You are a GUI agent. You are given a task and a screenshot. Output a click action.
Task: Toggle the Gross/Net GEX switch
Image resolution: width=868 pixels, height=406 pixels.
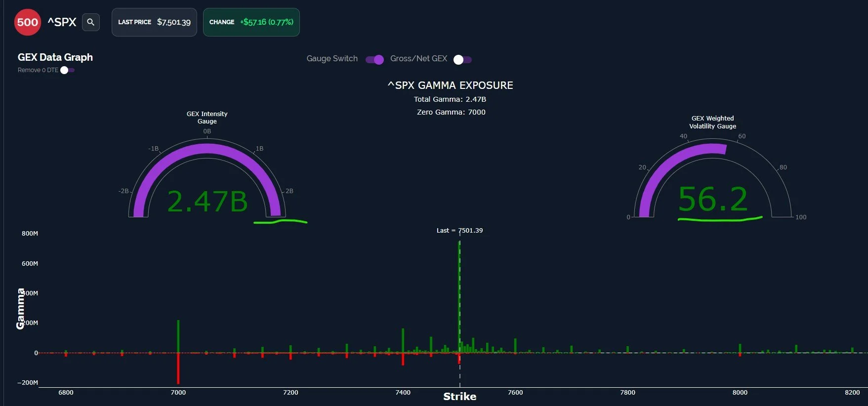coord(462,59)
